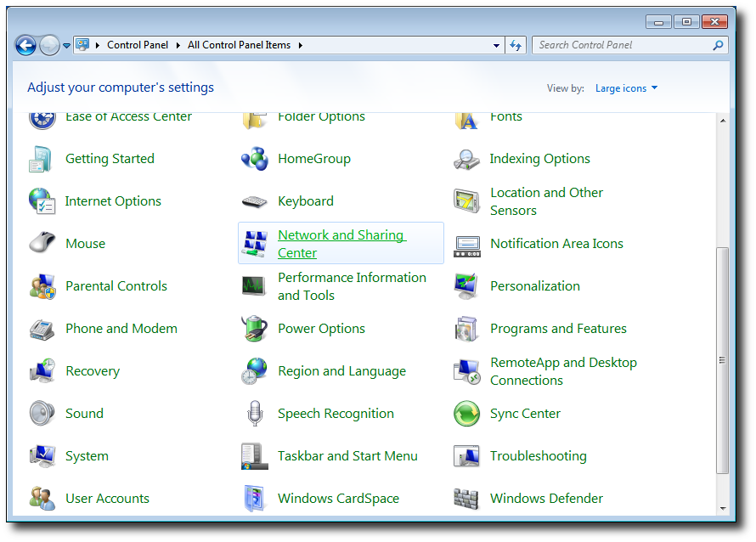Close the Control Panel window
This screenshot has width=756, height=542.
(714, 22)
